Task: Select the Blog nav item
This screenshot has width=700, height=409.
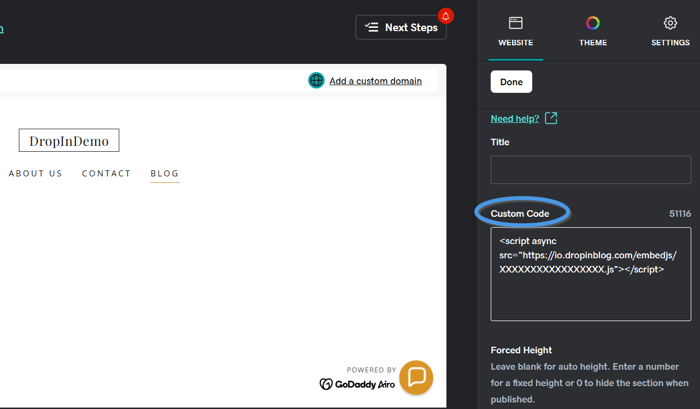Action: 165,173
